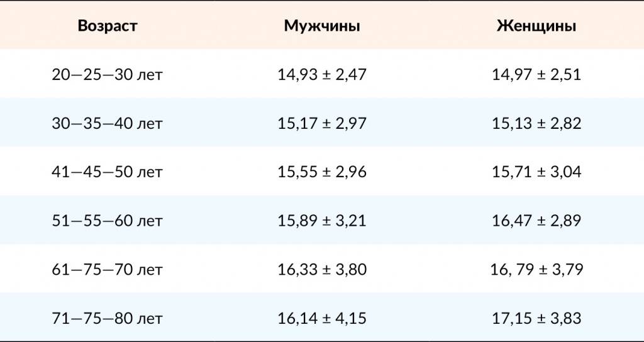Viewport: 644px width, 342px height.
Task: Click the value 15,13 ± 2,82
Action: pos(536,123)
